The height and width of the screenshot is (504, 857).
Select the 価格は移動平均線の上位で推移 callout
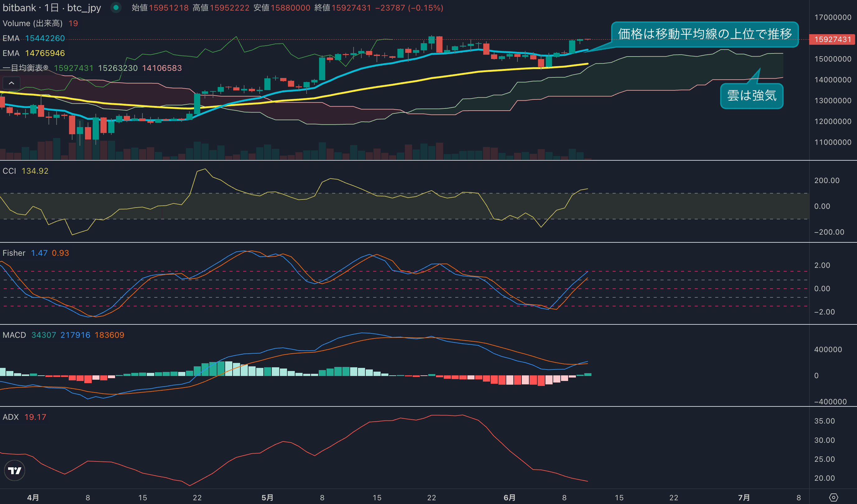coord(705,34)
